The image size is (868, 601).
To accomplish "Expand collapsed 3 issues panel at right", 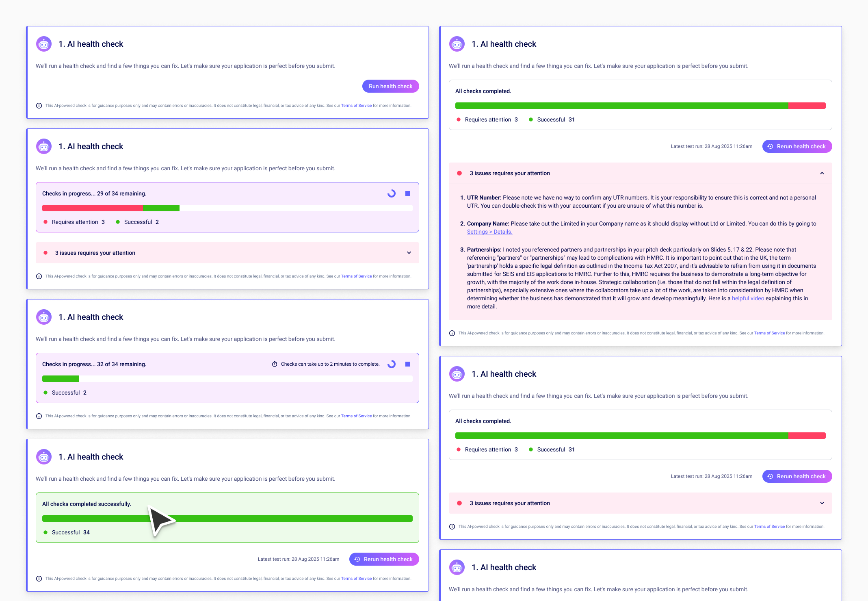I will (822, 503).
